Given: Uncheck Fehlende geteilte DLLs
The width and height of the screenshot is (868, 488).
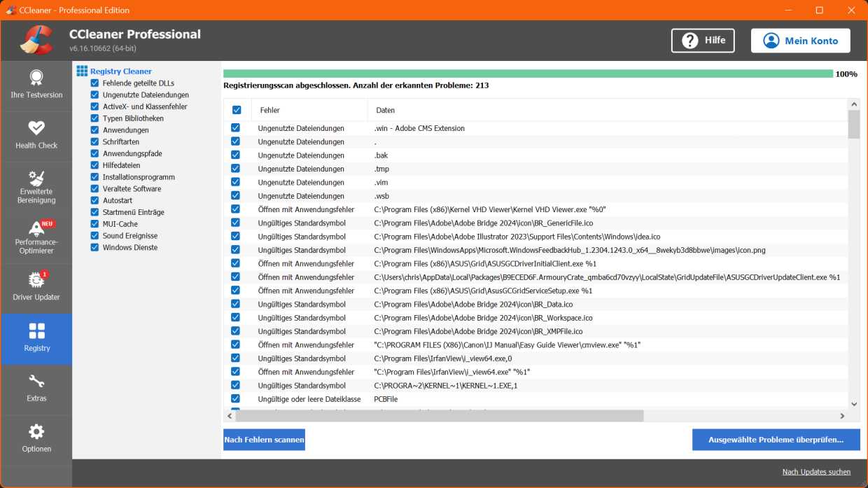Looking at the screenshot, I should (94, 83).
